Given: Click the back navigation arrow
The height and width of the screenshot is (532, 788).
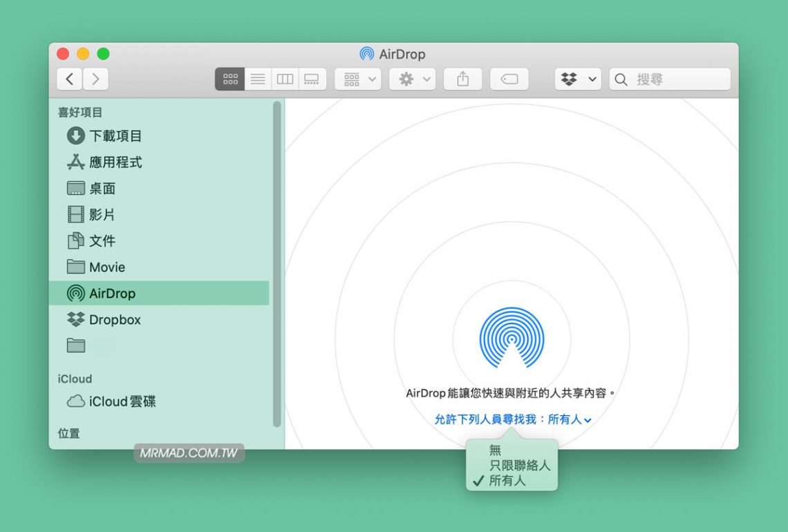Looking at the screenshot, I should coord(69,79).
